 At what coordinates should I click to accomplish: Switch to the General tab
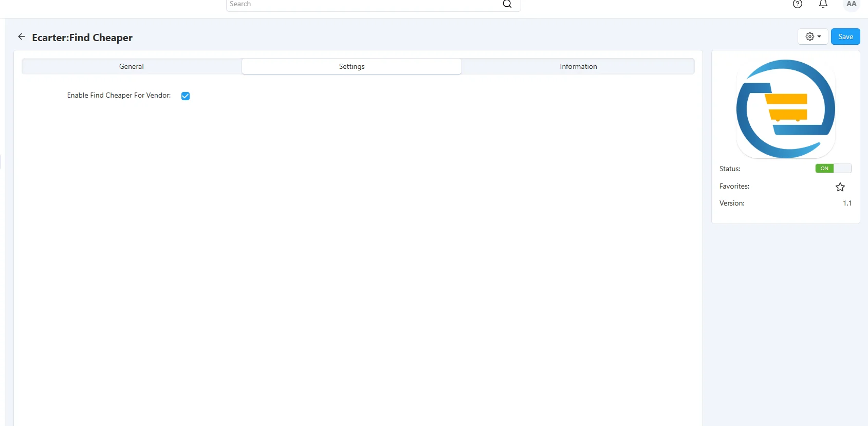132,66
